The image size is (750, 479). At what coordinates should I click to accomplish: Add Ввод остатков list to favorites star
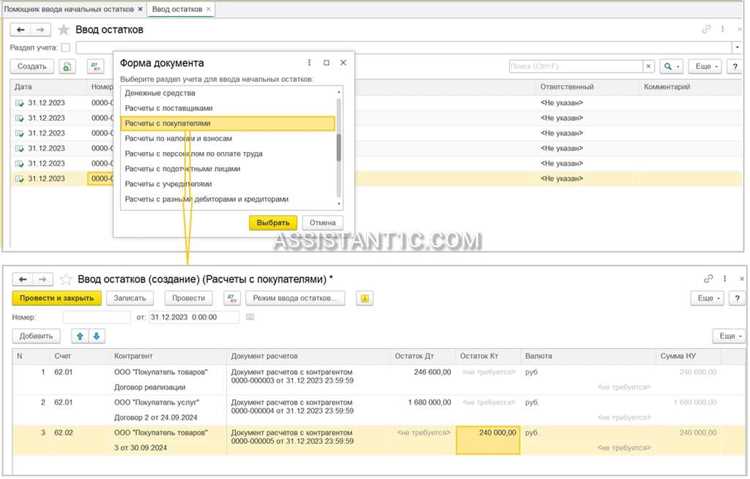click(x=63, y=30)
